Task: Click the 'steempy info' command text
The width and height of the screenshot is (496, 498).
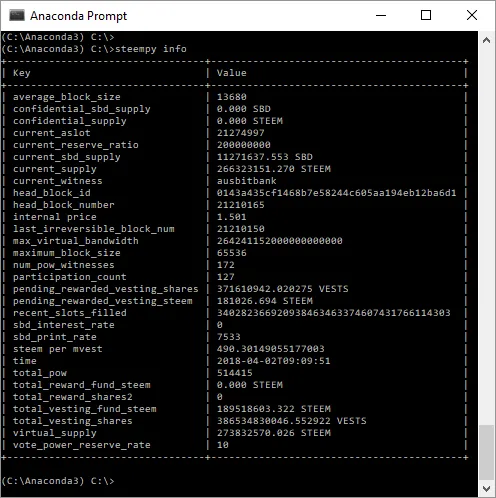Action: click(151, 49)
